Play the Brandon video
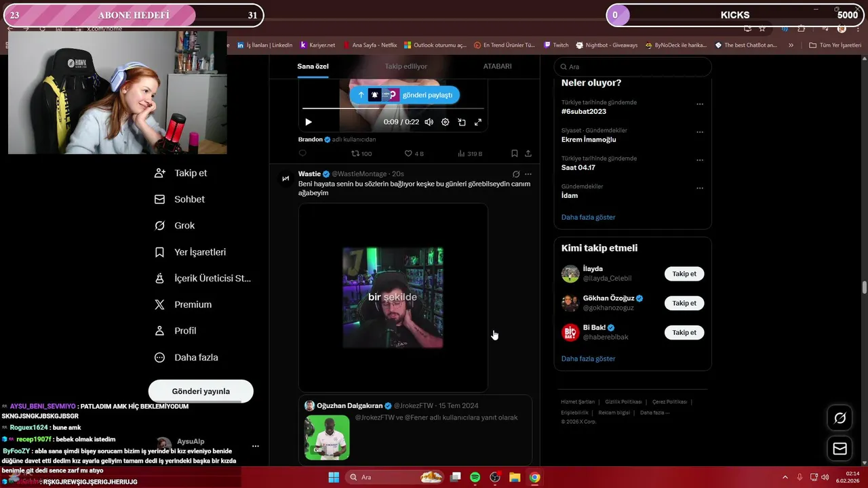The width and height of the screenshot is (868, 488). coord(309,122)
